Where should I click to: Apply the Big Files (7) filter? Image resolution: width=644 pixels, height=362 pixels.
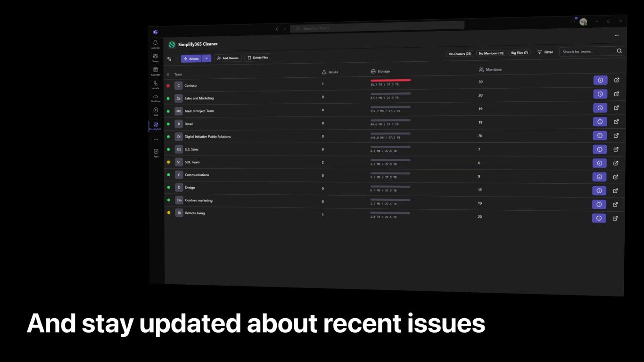coord(520,53)
